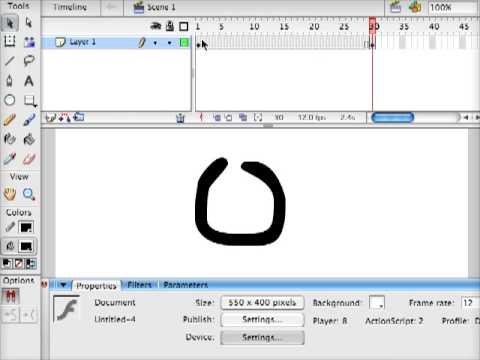This screenshot has height=360, width=480.
Task: Click the Device Settings button
Action: [262, 338]
